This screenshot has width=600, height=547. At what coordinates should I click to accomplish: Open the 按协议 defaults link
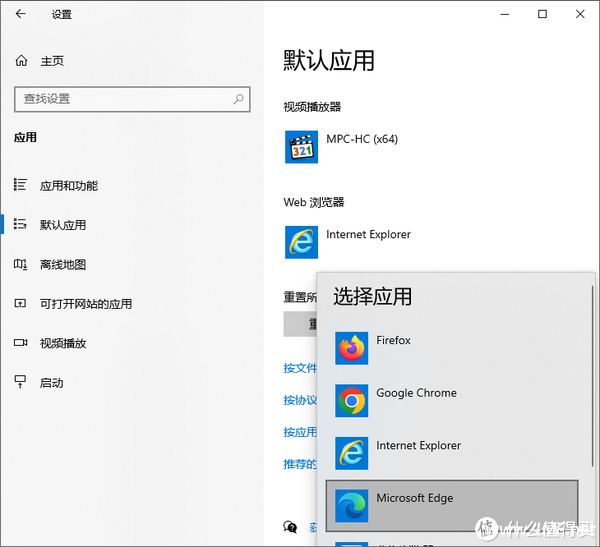300,401
